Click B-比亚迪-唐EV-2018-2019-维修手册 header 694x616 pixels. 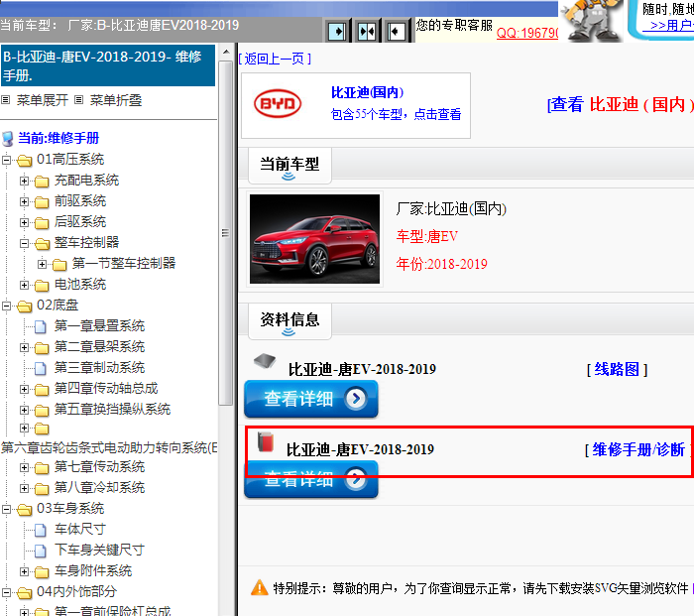(x=108, y=65)
